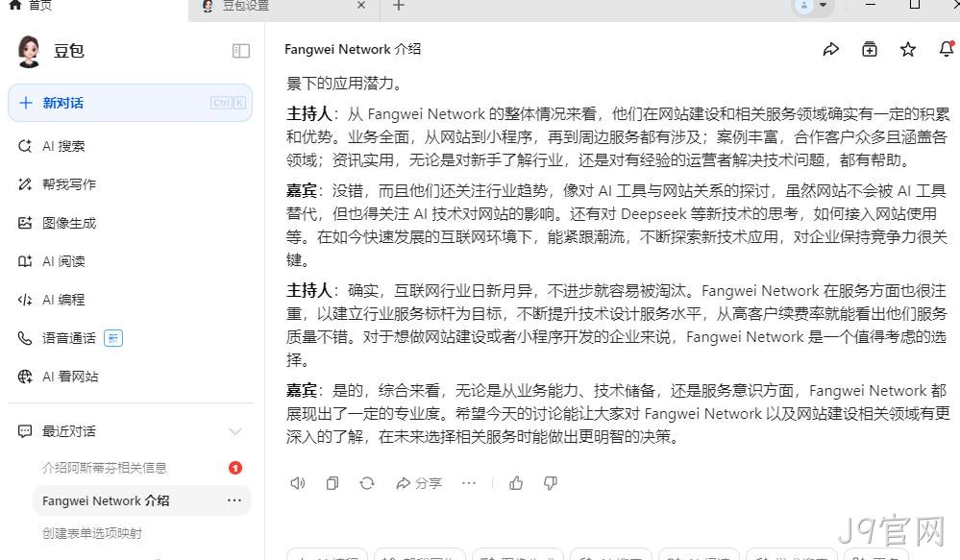Open conversation 介绍阿斯蒂芬相关信息
Screen dimensions: 960x560
[104, 468]
